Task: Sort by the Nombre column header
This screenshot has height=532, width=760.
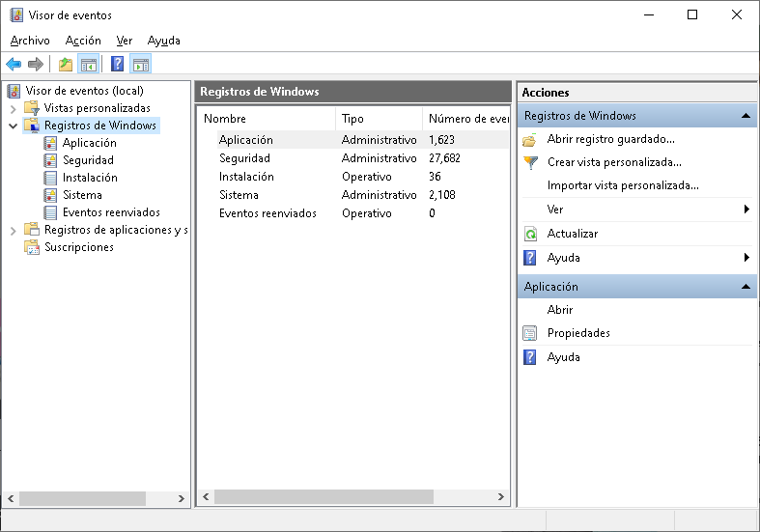Action: (x=267, y=119)
